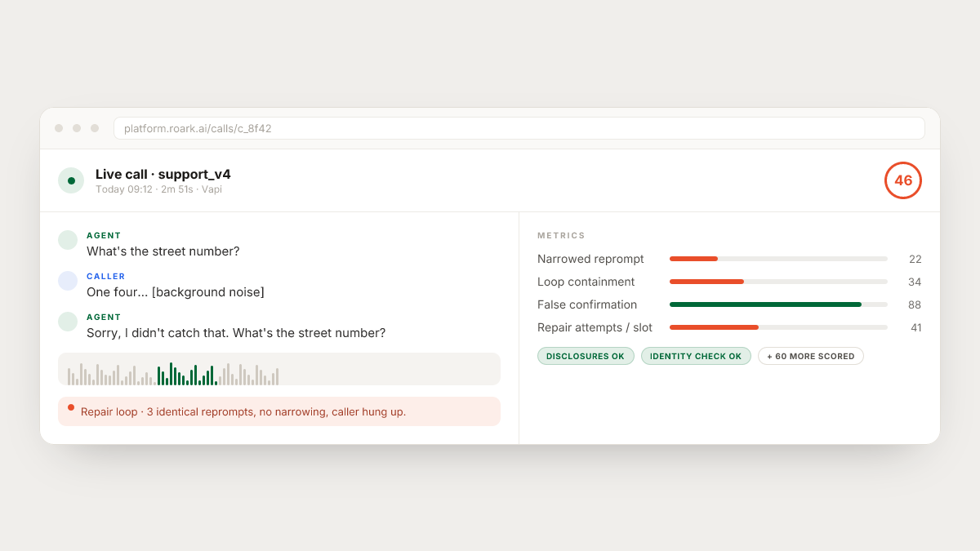The image size is (980, 551).
Task: Click the Narrowed reprompt score bar
Action: pos(778,259)
